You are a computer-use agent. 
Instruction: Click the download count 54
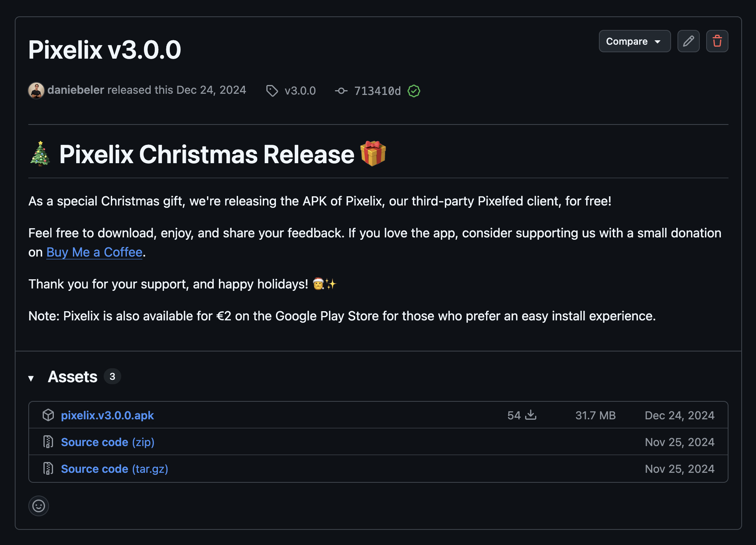coord(514,415)
